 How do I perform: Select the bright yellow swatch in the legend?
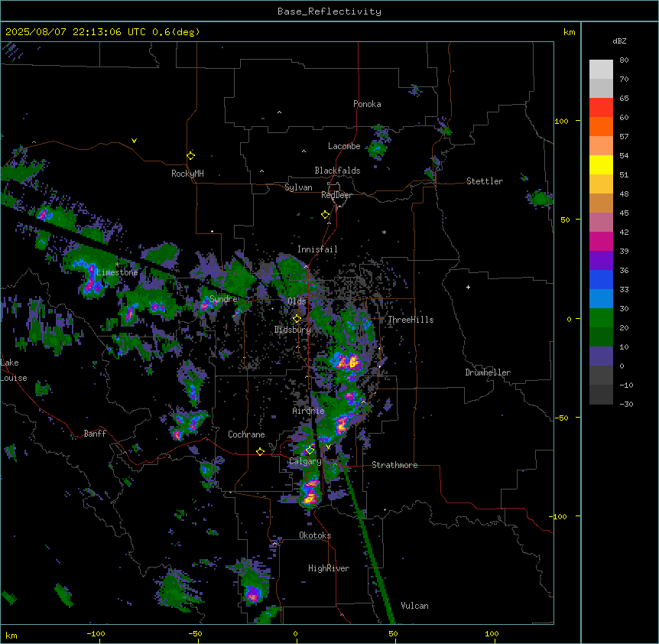point(601,164)
